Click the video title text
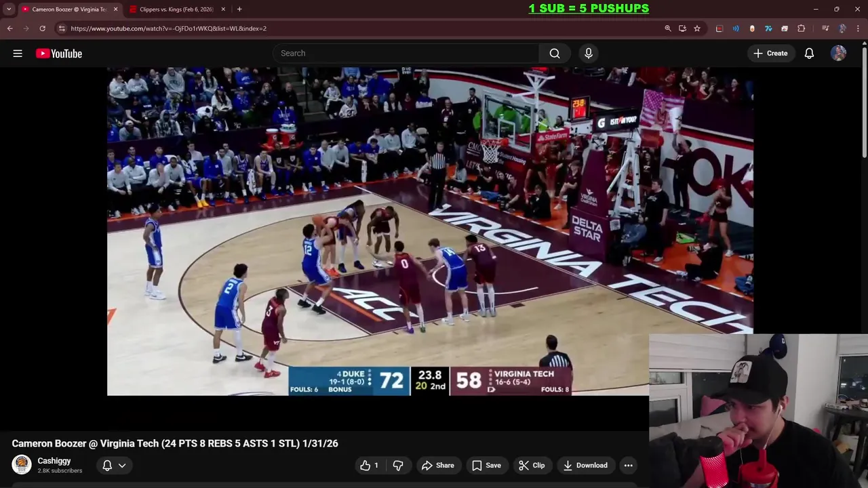 pos(175,443)
